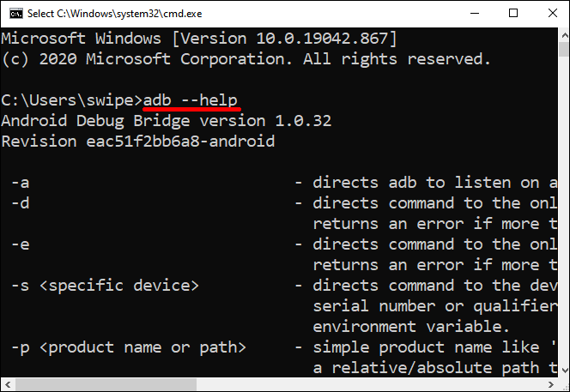Image resolution: width=570 pixels, height=392 pixels.
Task: Click the -s <specific device> option
Action: coord(105,286)
